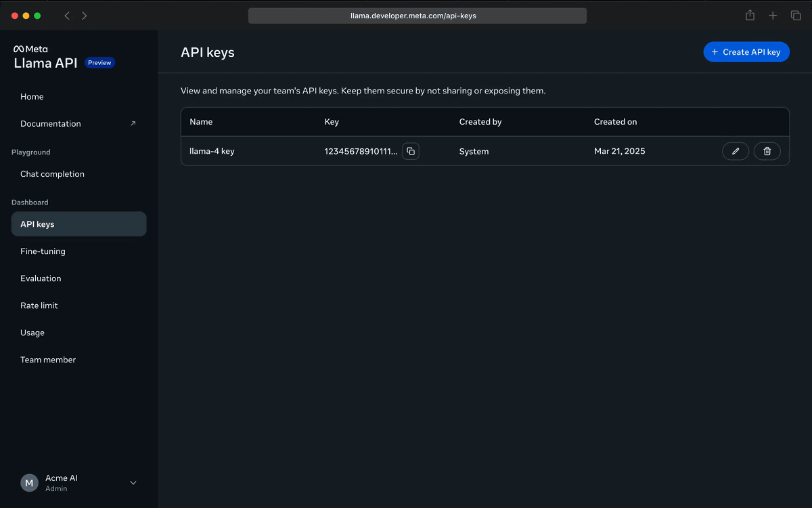Click the Preview badge
This screenshot has width=812, height=508.
[x=99, y=63]
